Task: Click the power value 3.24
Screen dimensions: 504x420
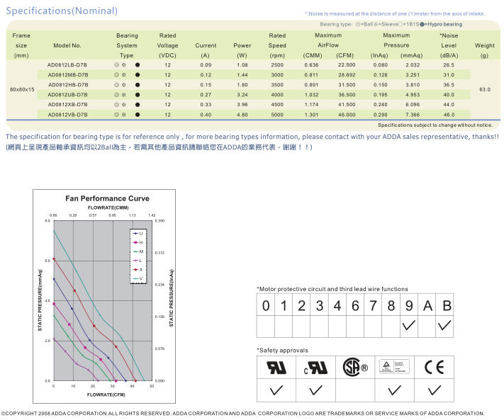Action: pos(242,95)
